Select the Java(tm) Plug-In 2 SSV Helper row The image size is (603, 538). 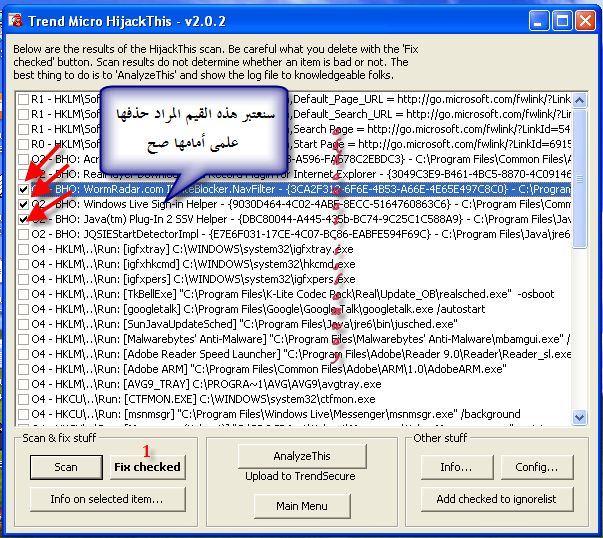point(301,219)
